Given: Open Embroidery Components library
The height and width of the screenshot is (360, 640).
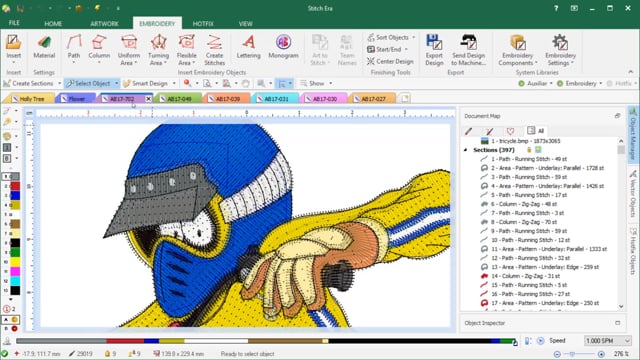Looking at the screenshot, I should tap(518, 50).
